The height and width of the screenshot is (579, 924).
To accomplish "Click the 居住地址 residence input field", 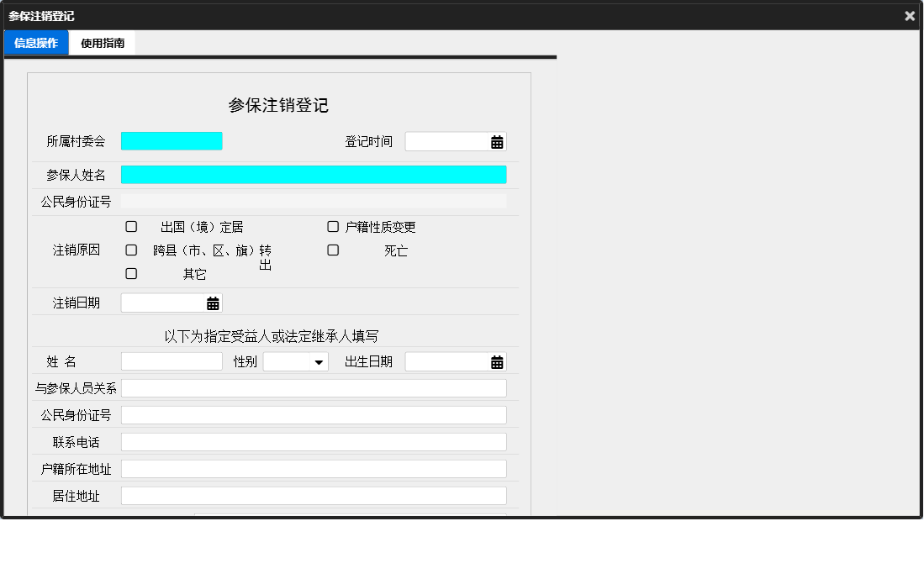I will click(314, 495).
